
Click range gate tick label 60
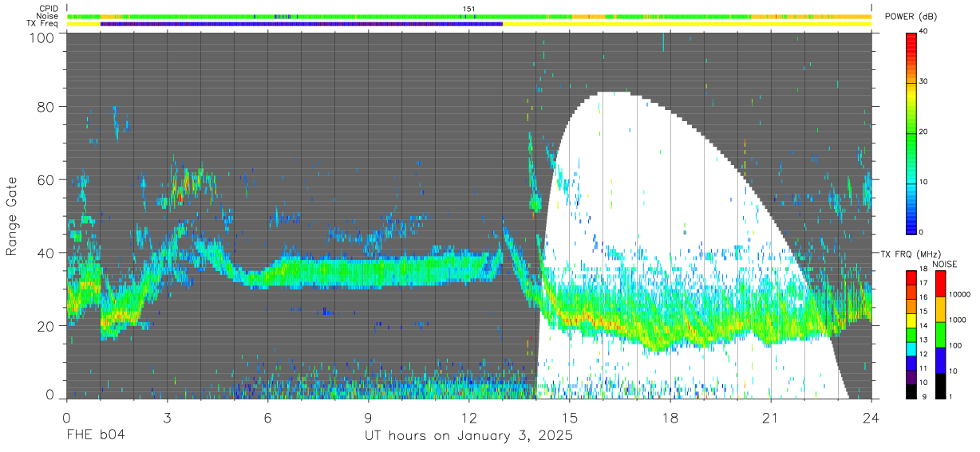click(x=46, y=180)
